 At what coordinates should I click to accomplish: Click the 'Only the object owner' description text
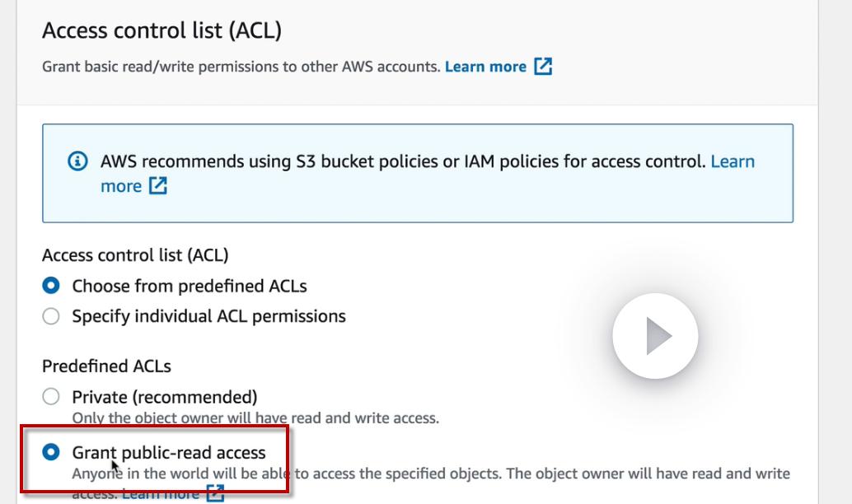click(x=255, y=418)
